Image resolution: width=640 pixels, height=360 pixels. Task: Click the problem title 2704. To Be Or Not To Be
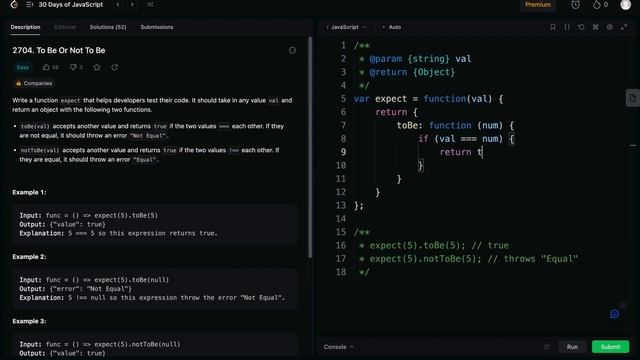pyautogui.click(x=59, y=50)
